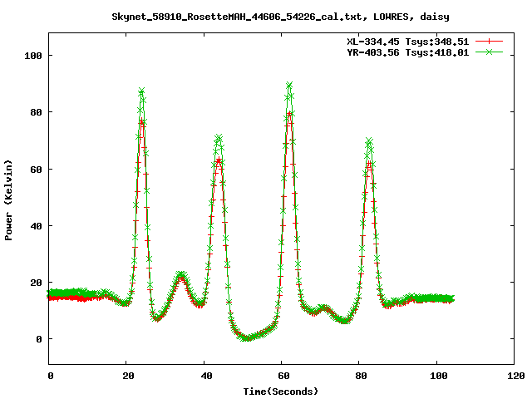
Task: Click the y-axis tick label 40
Action: coord(37,226)
